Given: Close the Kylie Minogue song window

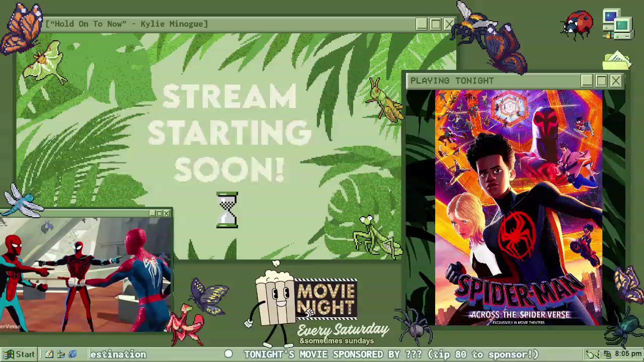Looking at the screenshot, I should click(x=449, y=24).
